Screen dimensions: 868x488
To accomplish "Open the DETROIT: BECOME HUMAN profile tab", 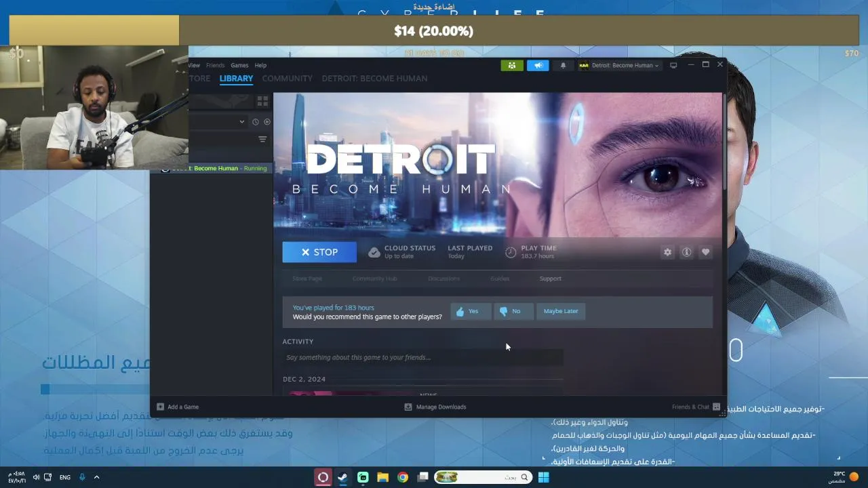I will pyautogui.click(x=374, y=79).
